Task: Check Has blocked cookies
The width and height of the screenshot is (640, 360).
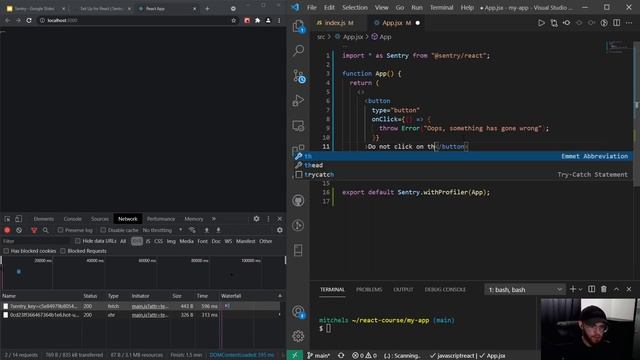Action: click(6, 251)
